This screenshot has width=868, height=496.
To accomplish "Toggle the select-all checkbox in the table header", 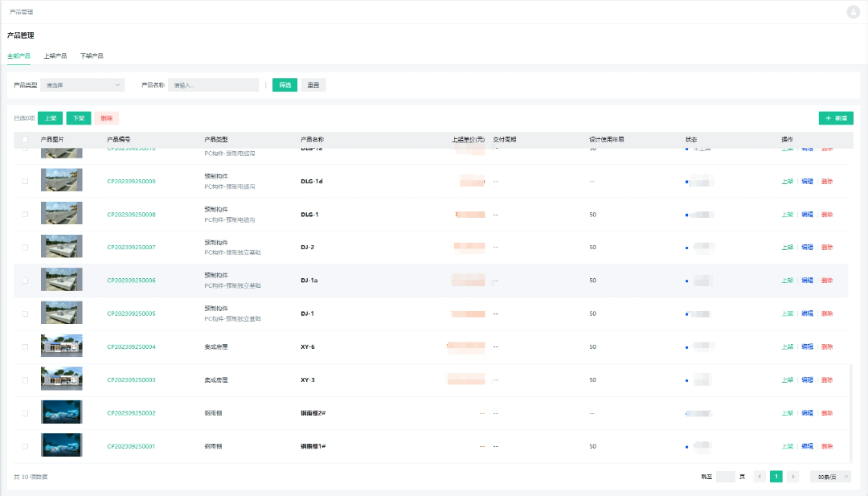I will coord(25,139).
